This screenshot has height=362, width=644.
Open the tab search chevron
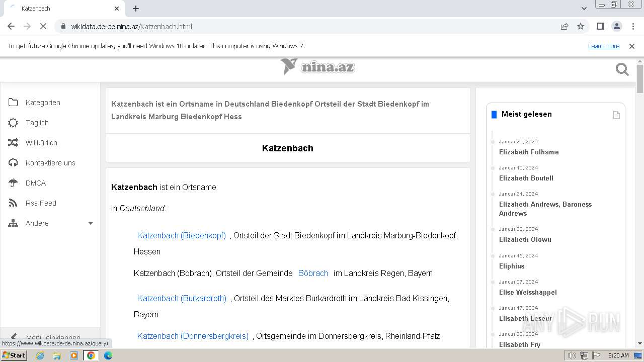(x=584, y=9)
